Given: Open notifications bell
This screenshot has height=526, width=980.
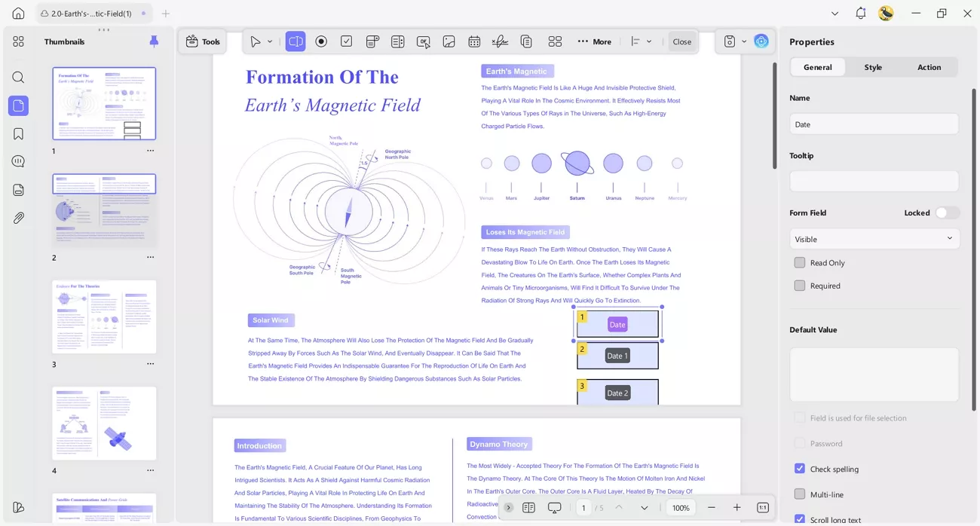Looking at the screenshot, I should tap(860, 14).
